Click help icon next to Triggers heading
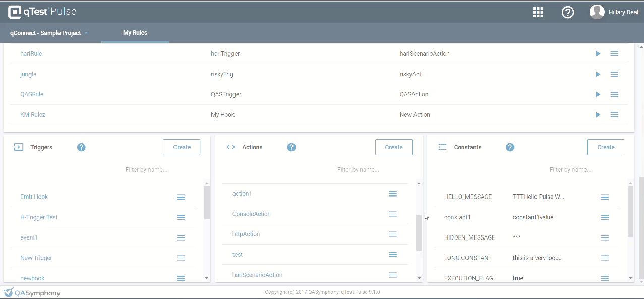This screenshot has width=644, height=299. [81, 147]
